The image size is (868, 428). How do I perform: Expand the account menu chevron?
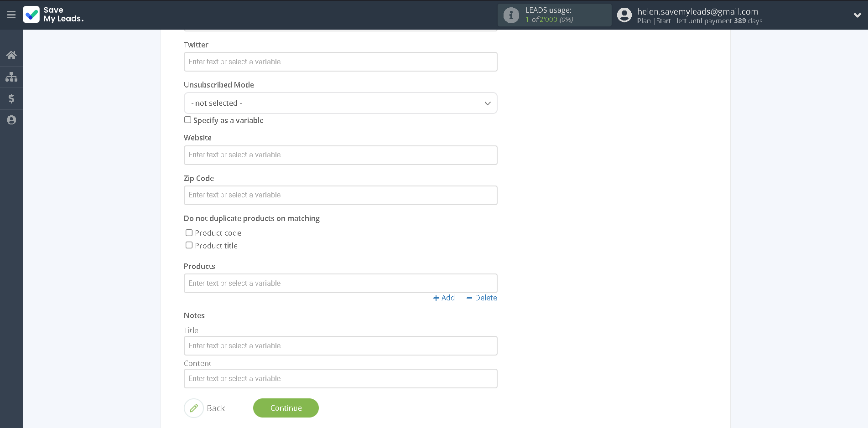(x=857, y=15)
